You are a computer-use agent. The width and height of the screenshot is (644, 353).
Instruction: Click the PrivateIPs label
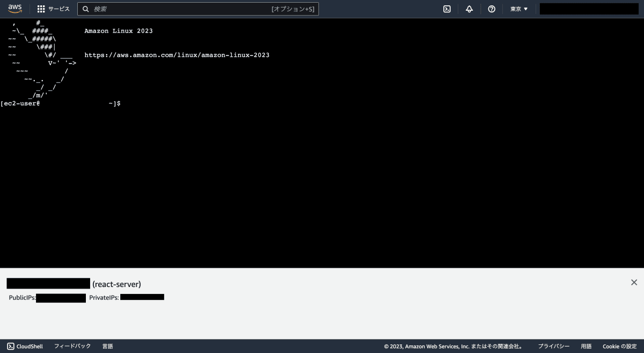[x=104, y=297]
